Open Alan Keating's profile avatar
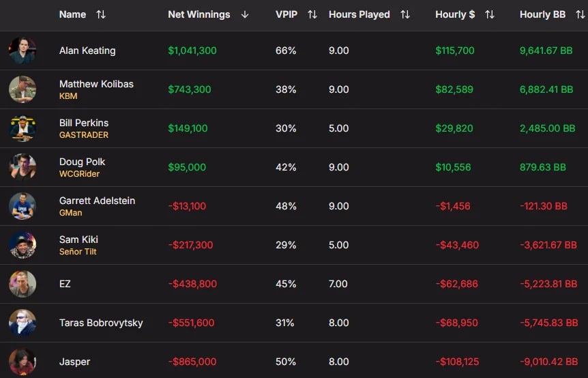Viewport: 588px width, 378px height. coord(23,50)
